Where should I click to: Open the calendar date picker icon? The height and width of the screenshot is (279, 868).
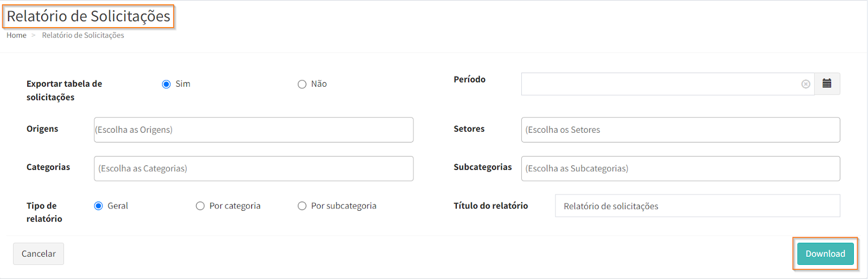click(827, 83)
